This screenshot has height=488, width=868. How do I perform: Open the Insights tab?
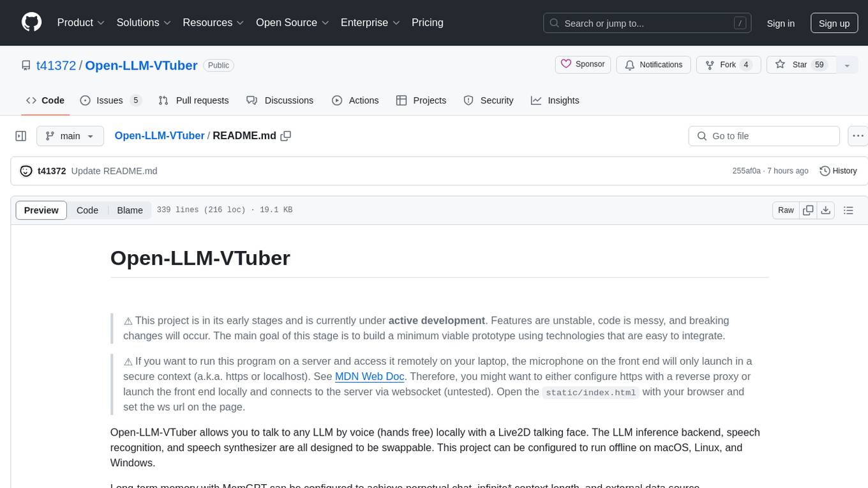click(x=555, y=100)
